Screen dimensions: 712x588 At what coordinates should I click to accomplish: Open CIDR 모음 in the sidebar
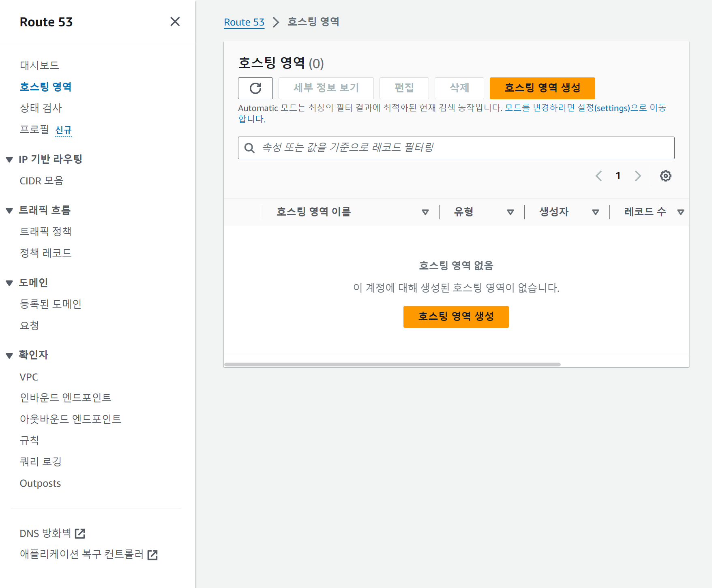pos(42,181)
